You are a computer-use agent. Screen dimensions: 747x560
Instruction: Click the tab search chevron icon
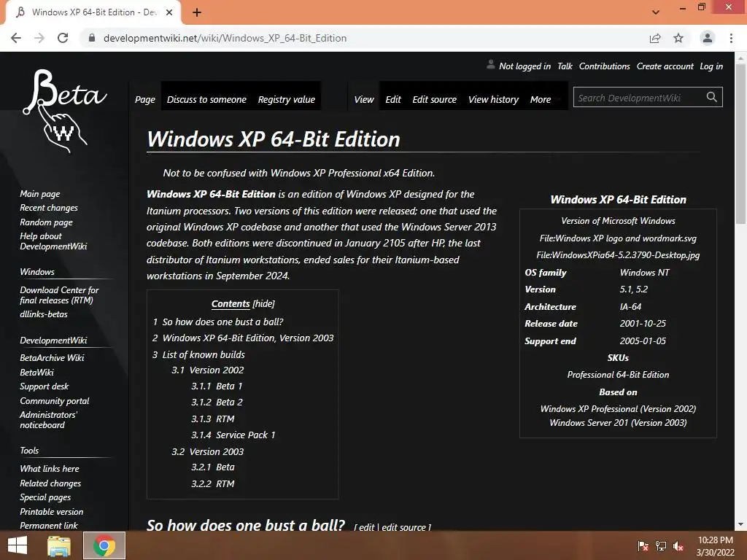coord(656,12)
